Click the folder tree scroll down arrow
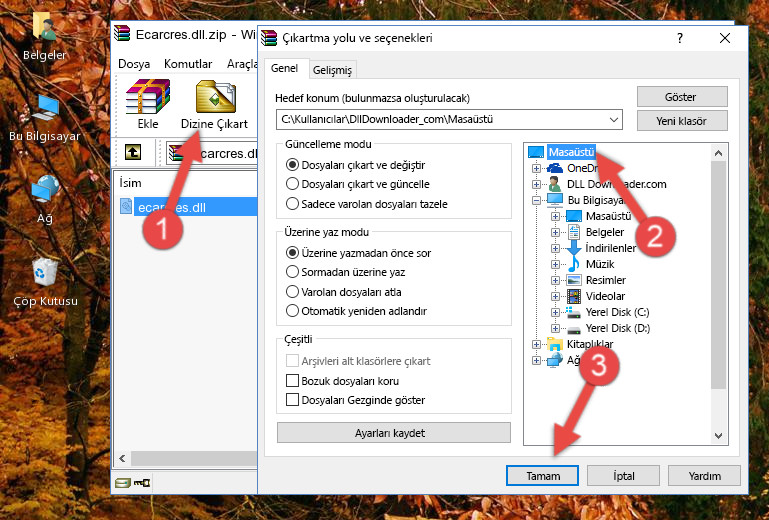Viewport: 769px width, 520px height. click(x=718, y=435)
